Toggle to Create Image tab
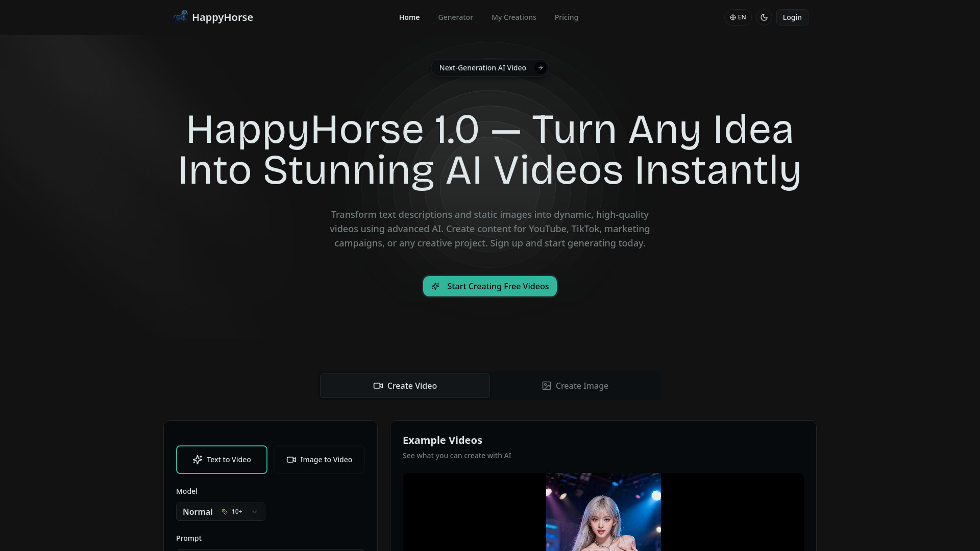Image resolution: width=980 pixels, height=551 pixels. (x=575, y=386)
